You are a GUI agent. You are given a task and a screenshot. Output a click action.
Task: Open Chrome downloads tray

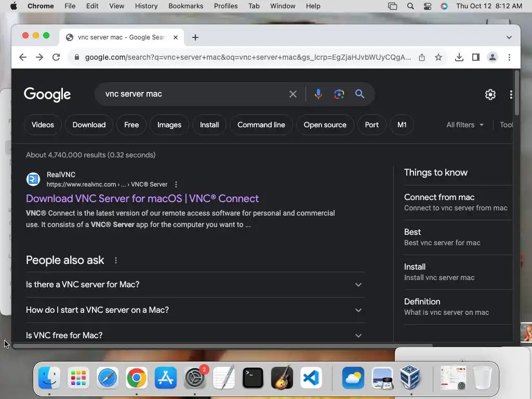[459, 57]
